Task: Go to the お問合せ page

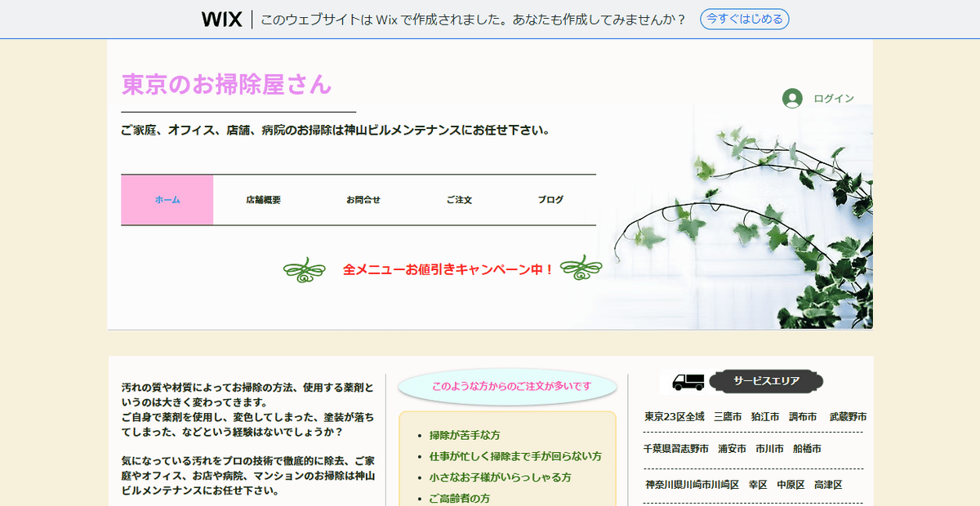Action: (363, 200)
